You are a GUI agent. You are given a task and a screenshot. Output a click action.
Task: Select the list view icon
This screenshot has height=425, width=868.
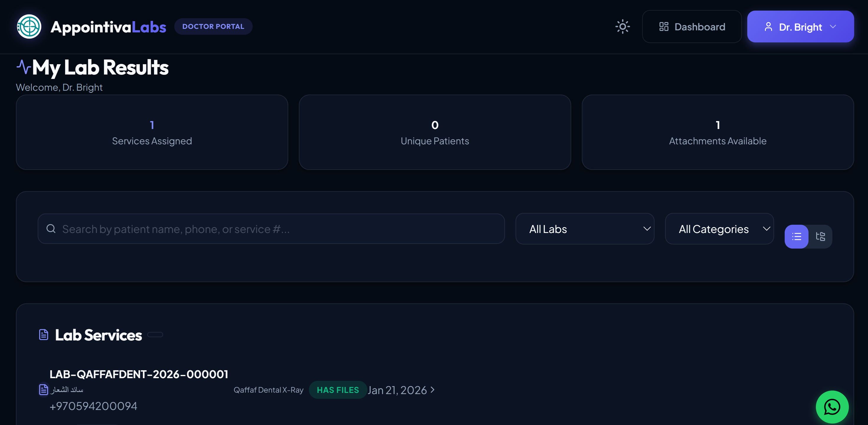pyautogui.click(x=796, y=237)
